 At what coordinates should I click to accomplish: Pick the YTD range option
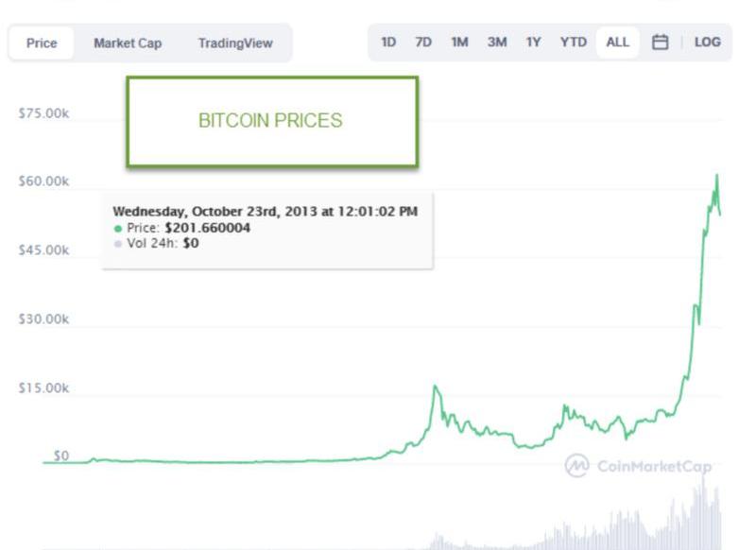[573, 43]
